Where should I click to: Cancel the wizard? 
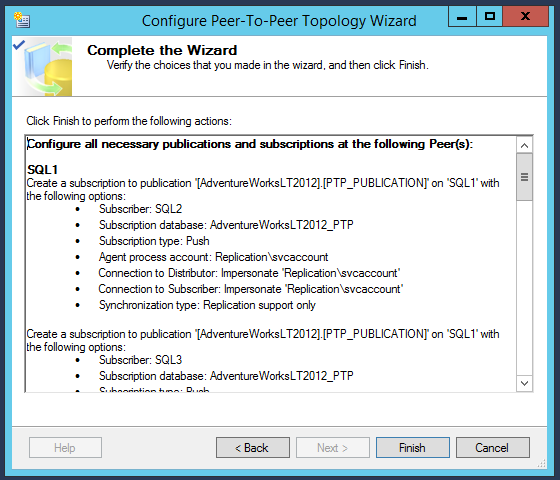[x=492, y=448]
